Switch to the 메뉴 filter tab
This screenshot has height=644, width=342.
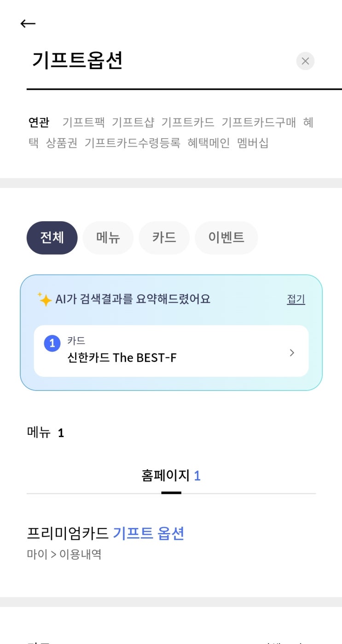tap(108, 238)
